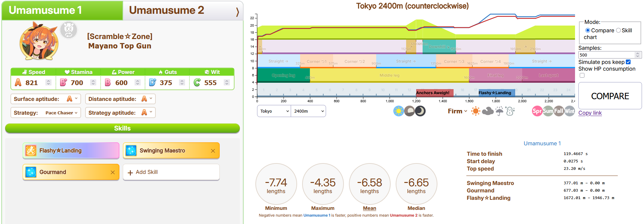The image size is (644, 224).
Task: Remove Swinging Maestro skill with X
Action: [x=213, y=151]
